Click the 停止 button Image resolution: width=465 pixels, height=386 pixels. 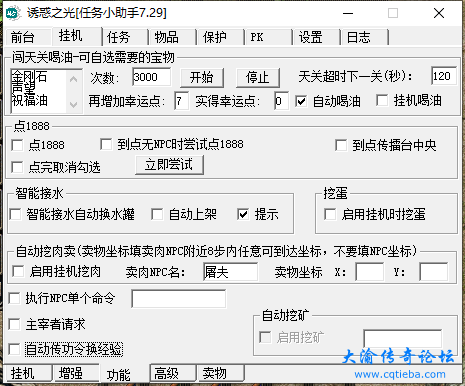tap(257, 77)
